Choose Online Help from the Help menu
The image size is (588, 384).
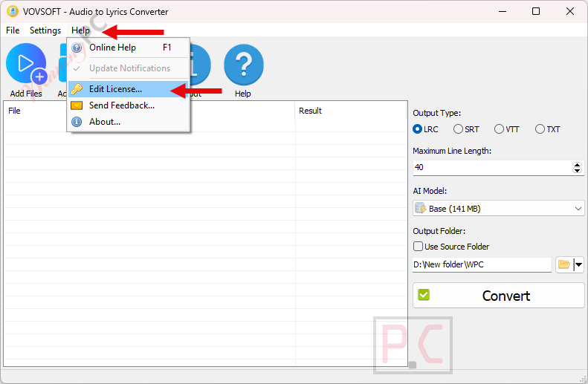click(128, 48)
